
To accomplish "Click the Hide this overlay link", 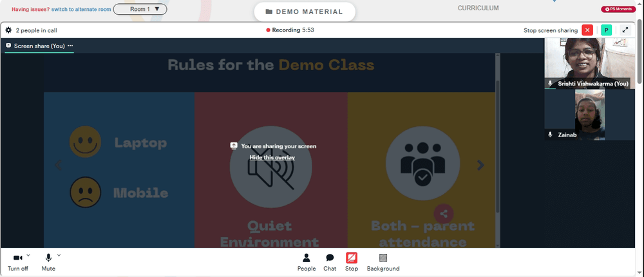I will [x=272, y=157].
